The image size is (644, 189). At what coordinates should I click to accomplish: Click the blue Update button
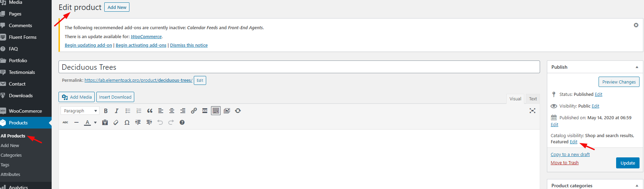pyautogui.click(x=627, y=163)
